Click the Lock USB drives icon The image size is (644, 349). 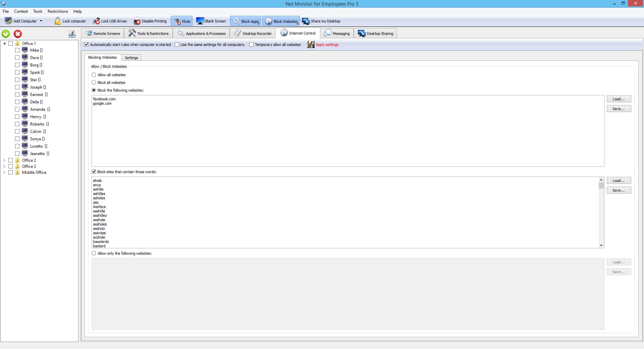pyautogui.click(x=96, y=21)
